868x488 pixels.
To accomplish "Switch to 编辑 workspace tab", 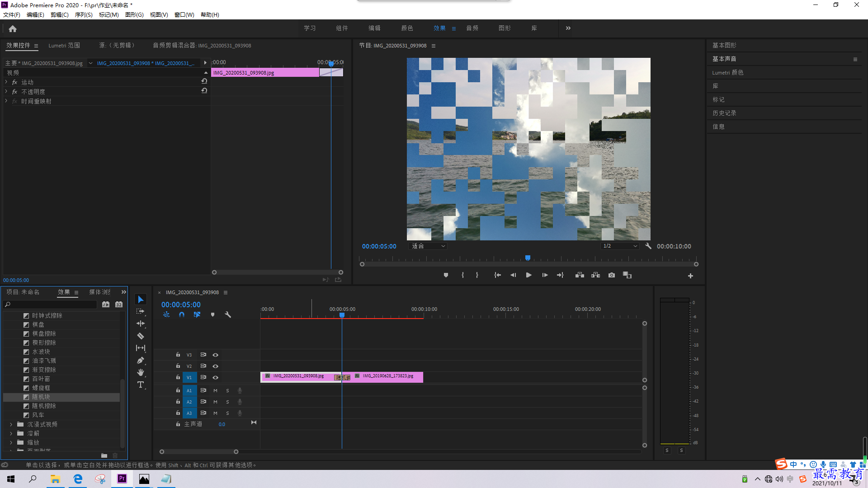I will 374,28.
